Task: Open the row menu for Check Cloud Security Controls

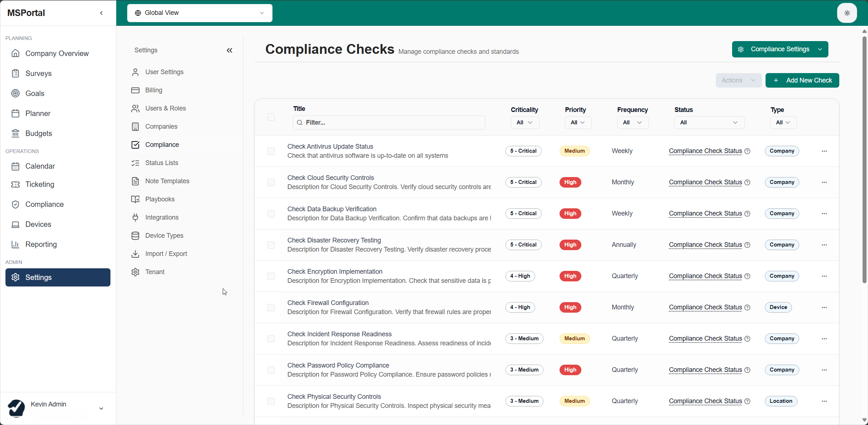Action: pyautogui.click(x=824, y=182)
